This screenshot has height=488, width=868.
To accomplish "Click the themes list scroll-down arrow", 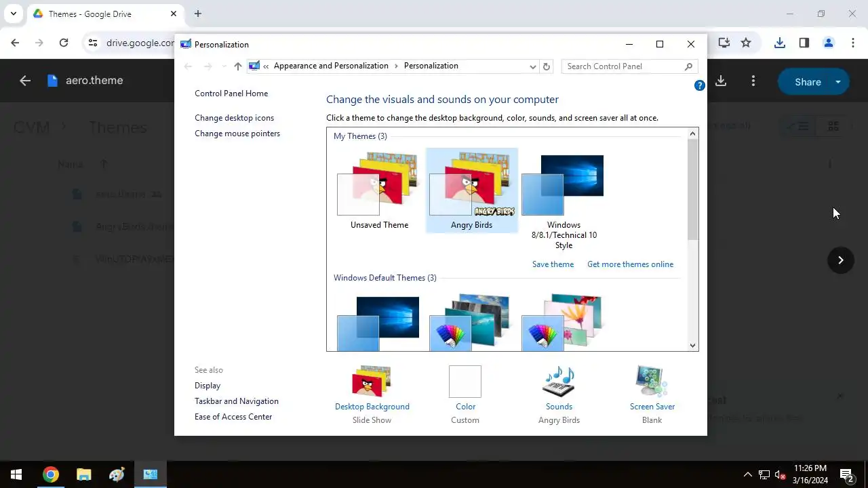I will [x=692, y=345].
